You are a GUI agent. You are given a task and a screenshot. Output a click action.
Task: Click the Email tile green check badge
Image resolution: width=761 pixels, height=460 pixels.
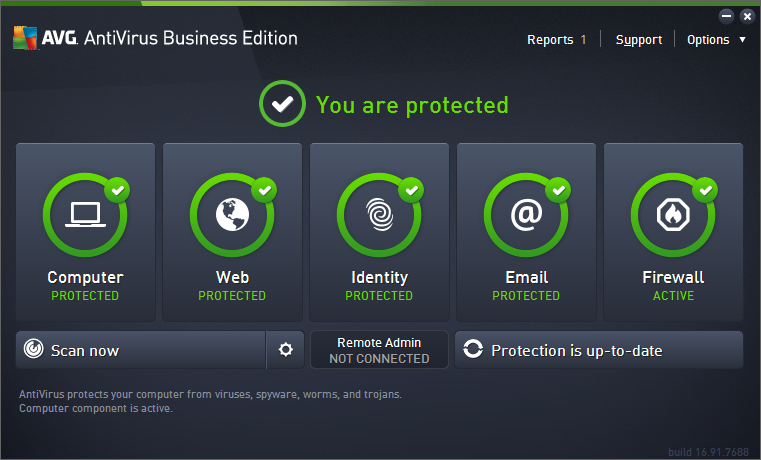pyautogui.click(x=559, y=188)
